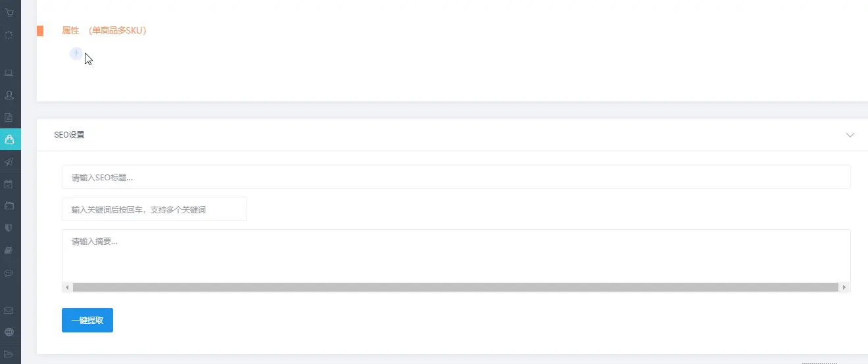Screen dimensions: 868x364
Task: Click the document sidebar icon
Action: coord(9,118)
